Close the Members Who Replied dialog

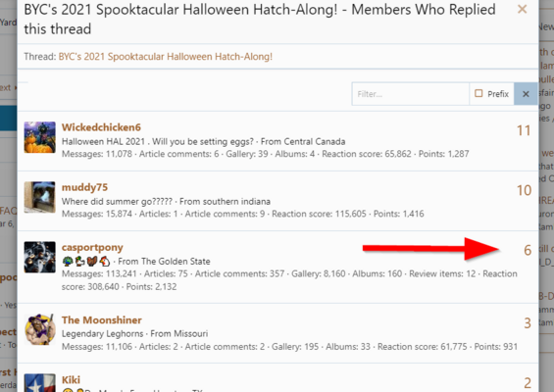(522, 9)
